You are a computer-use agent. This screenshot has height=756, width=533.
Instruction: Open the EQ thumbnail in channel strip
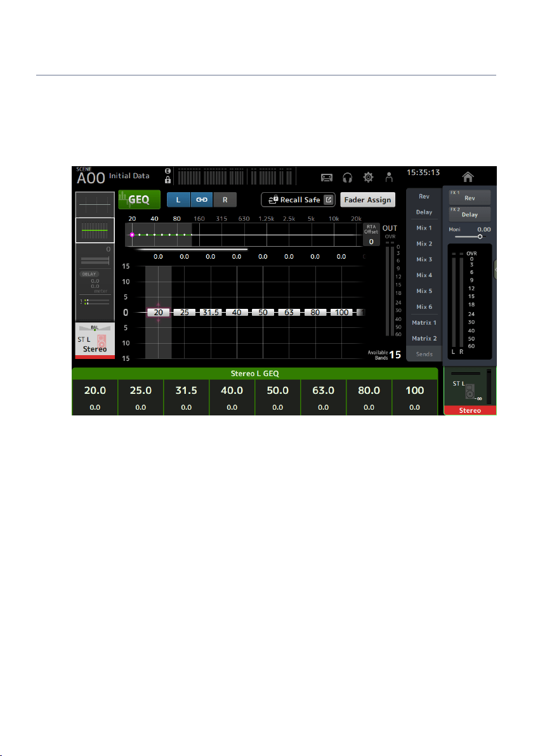[x=95, y=204]
